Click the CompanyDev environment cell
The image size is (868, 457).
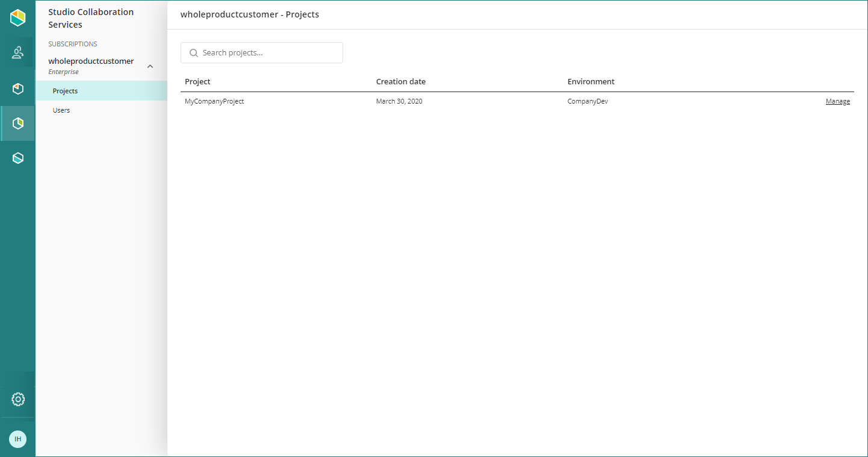pyautogui.click(x=587, y=101)
